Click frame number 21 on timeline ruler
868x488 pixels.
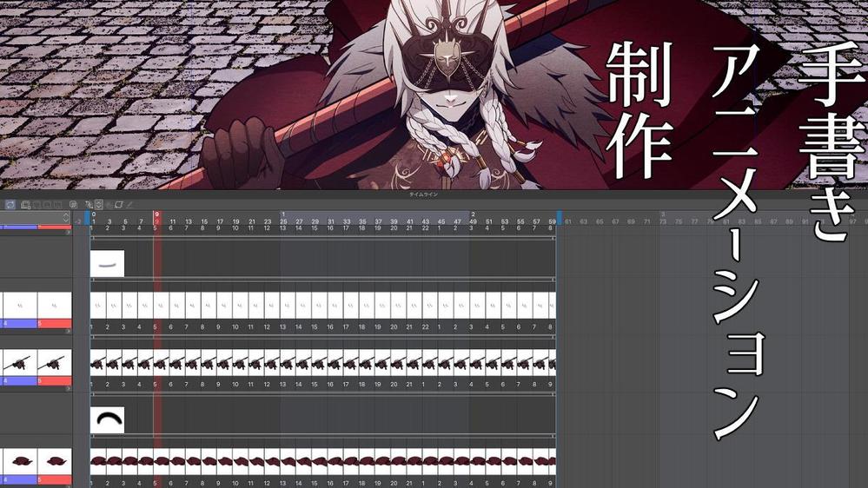pyautogui.click(x=252, y=221)
